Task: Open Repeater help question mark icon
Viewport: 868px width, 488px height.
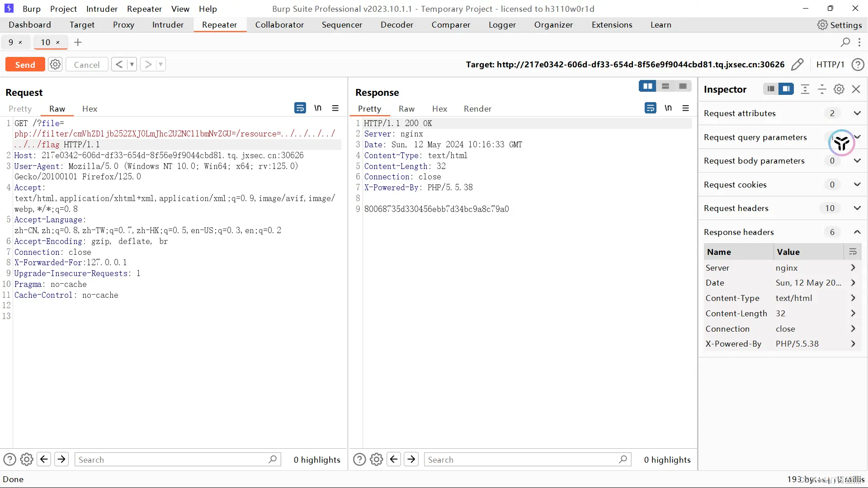Action: (858, 65)
